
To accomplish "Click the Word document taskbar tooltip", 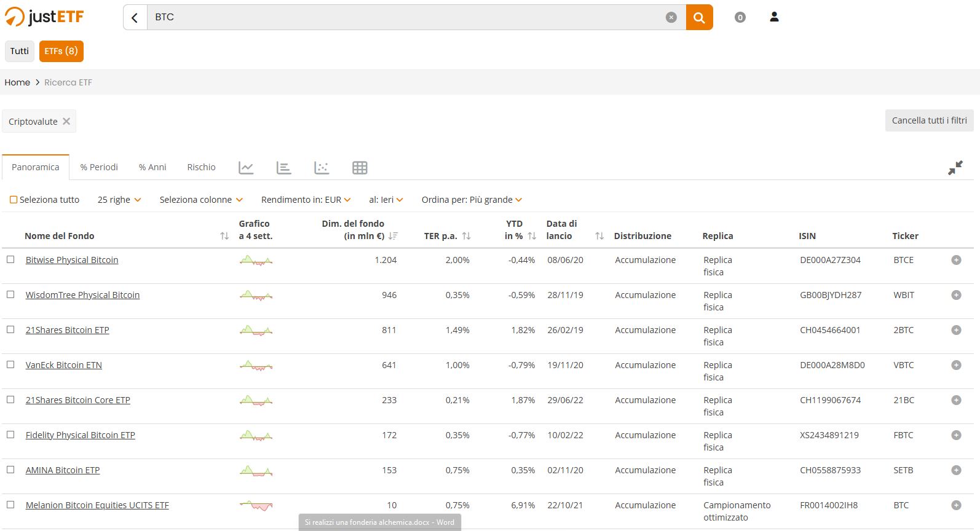I will 379,522.
